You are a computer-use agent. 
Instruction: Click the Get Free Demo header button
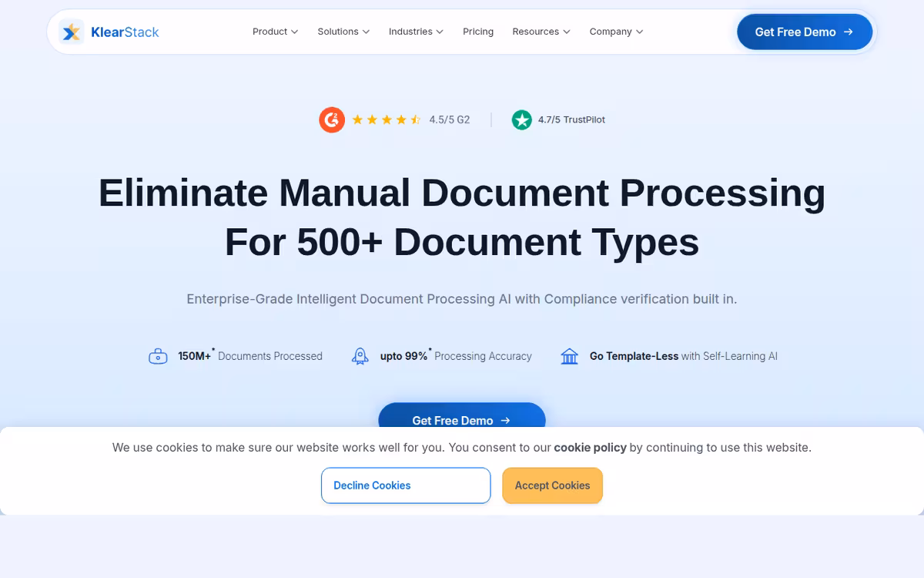[805, 32]
